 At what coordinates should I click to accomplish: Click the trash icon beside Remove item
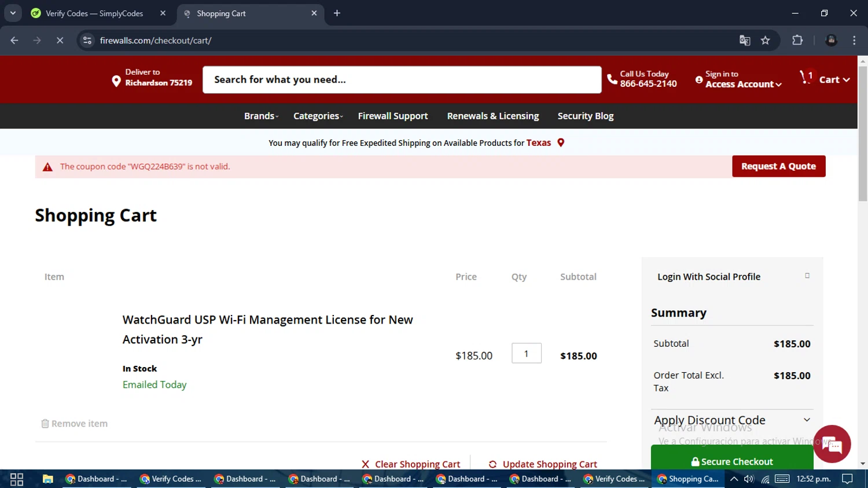45,423
